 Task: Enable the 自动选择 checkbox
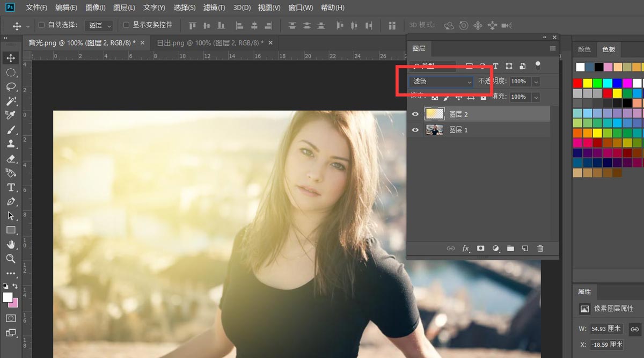tap(42, 25)
